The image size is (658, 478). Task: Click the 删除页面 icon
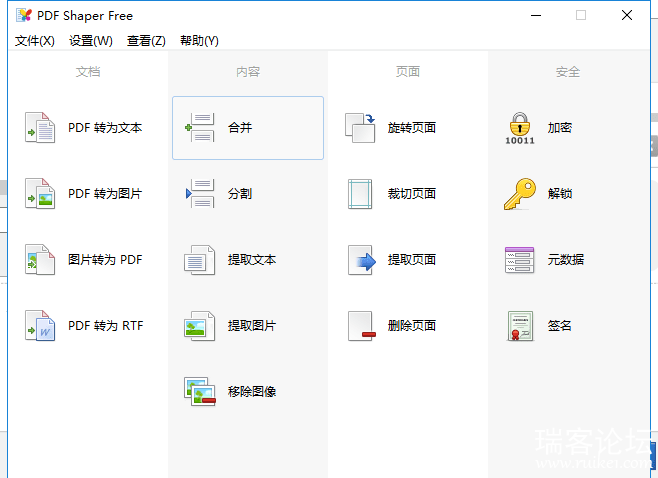[362, 326]
